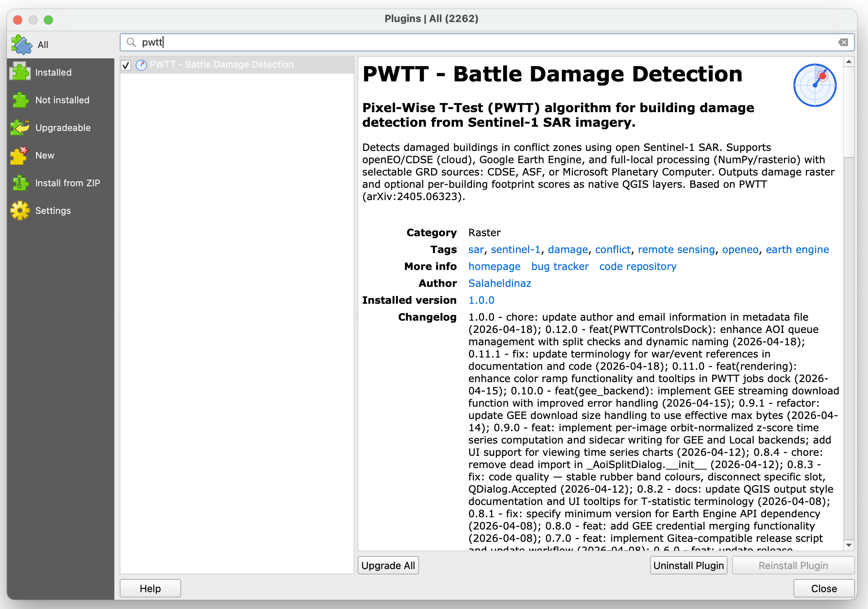
Task: Click in the plugin search field
Action: click(x=487, y=42)
